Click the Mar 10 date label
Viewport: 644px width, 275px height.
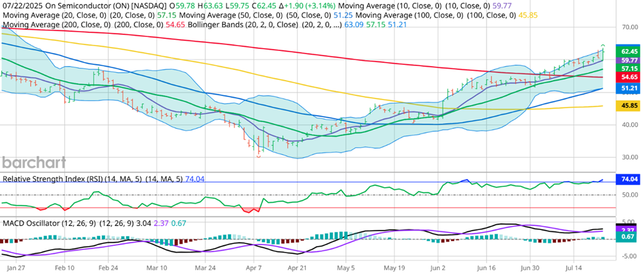coord(159,267)
